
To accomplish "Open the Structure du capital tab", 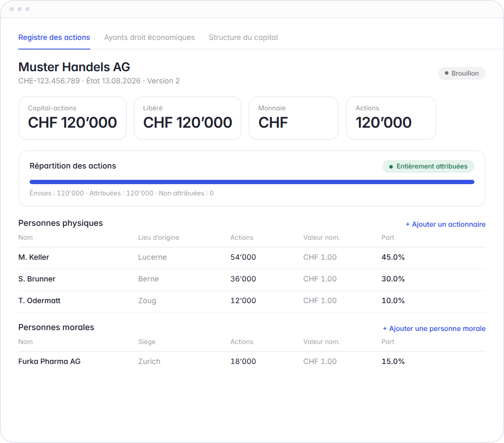I will pyautogui.click(x=243, y=38).
